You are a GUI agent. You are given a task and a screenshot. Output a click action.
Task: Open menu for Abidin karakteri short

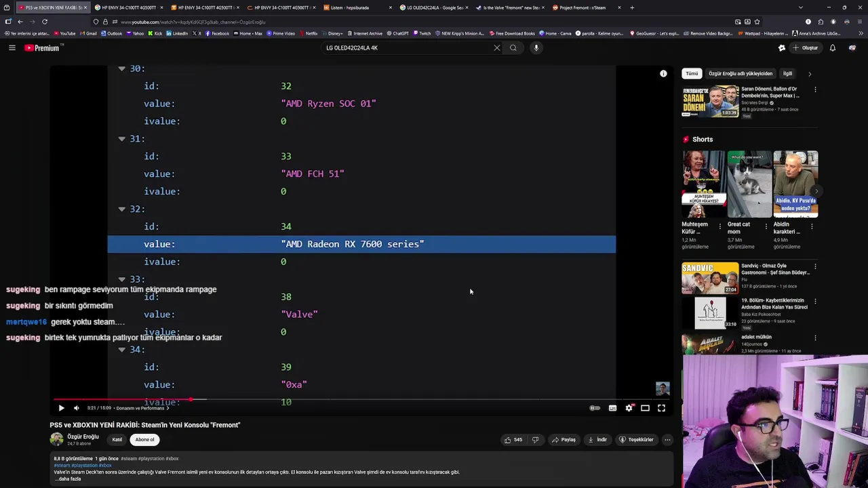point(812,226)
